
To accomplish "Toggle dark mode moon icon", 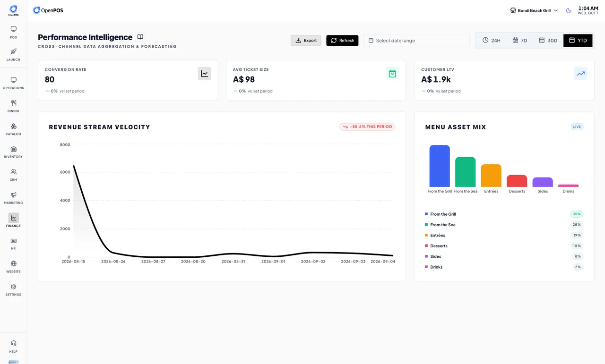I will coord(569,10).
